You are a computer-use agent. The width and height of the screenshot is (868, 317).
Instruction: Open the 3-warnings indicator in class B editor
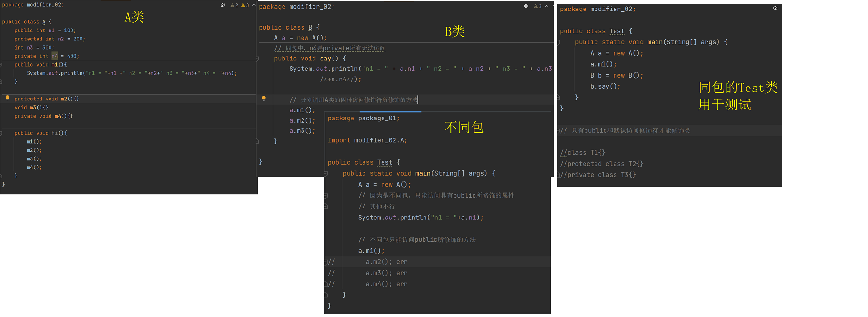coord(538,6)
